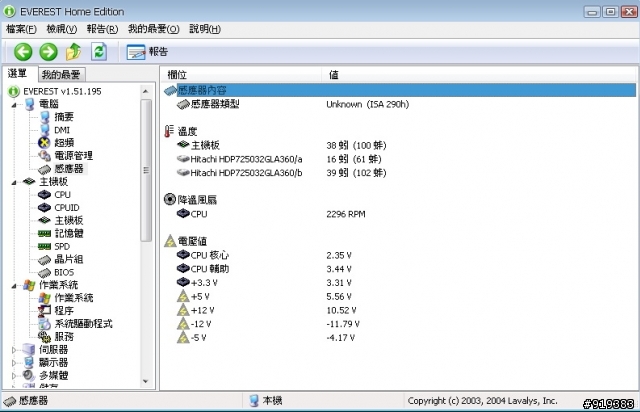The width and height of the screenshot is (640, 412).
Task: Expand the 伺服器 tree branch
Action: (13, 350)
